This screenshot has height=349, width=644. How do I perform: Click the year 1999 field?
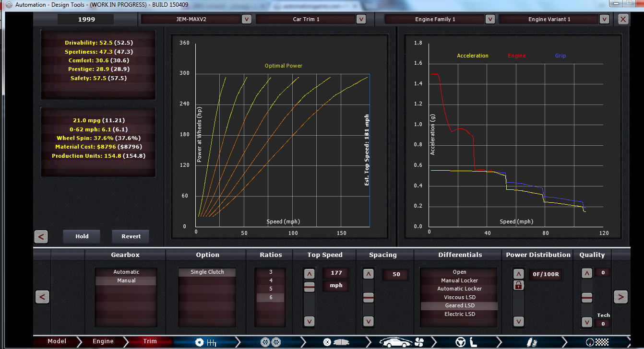coord(86,20)
